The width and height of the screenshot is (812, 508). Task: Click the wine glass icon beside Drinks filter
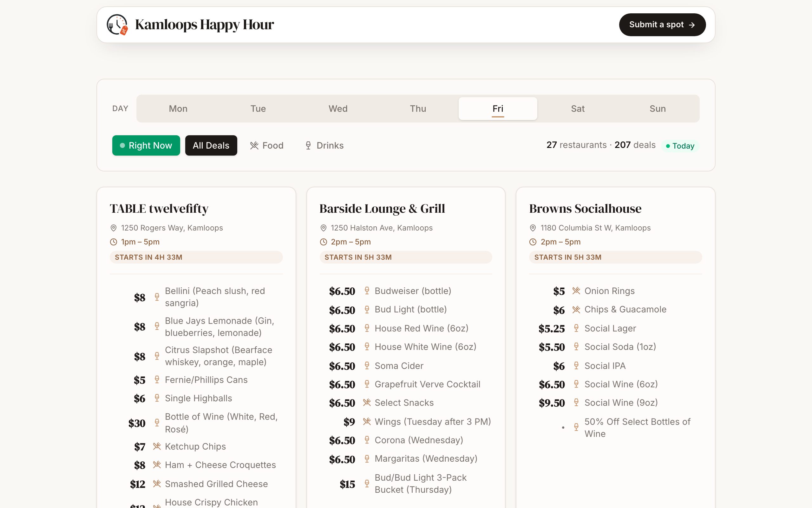(308, 145)
